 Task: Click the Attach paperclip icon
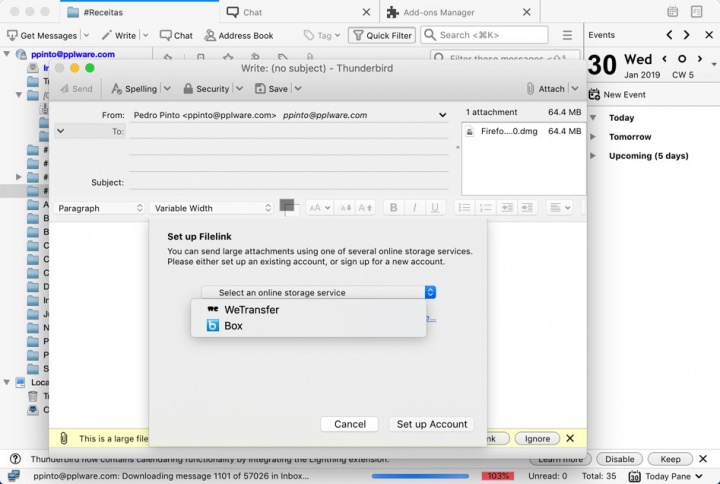click(529, 89)
